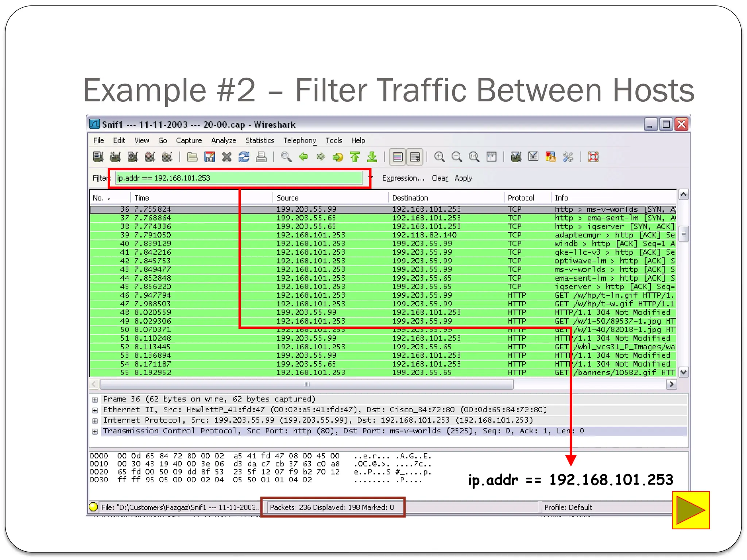This screenshot has height=560, width=747.
Task: Click yellow next-slide play button
Action: point(691,510)
